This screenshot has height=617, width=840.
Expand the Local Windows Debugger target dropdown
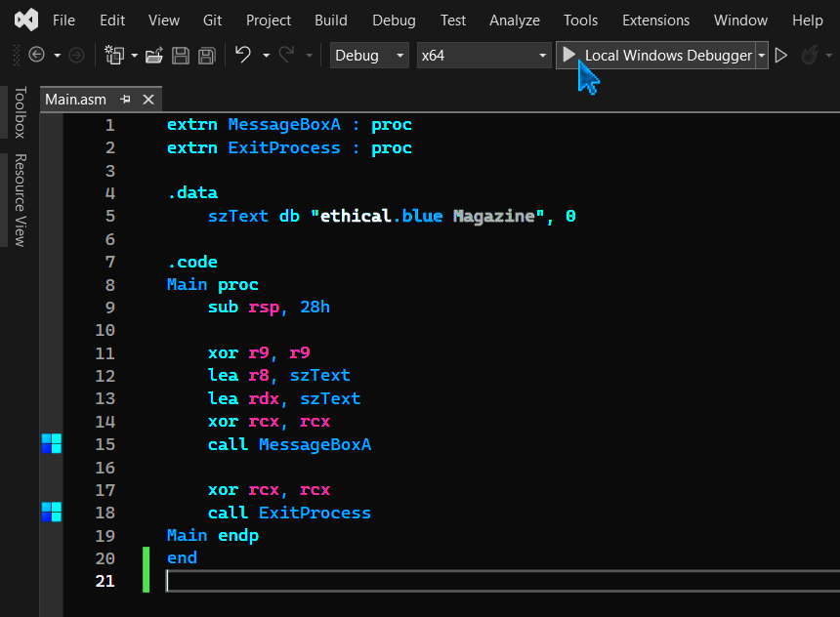tap(761, 56)
